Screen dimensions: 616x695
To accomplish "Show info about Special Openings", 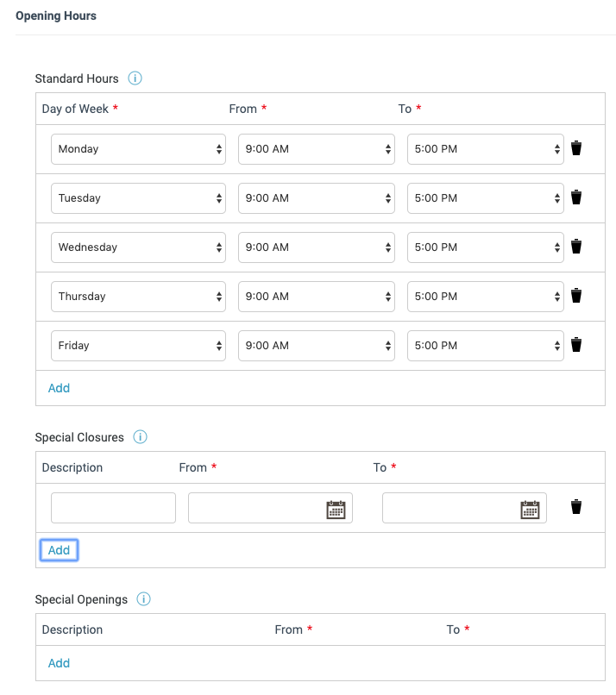I will coord(143,599).
